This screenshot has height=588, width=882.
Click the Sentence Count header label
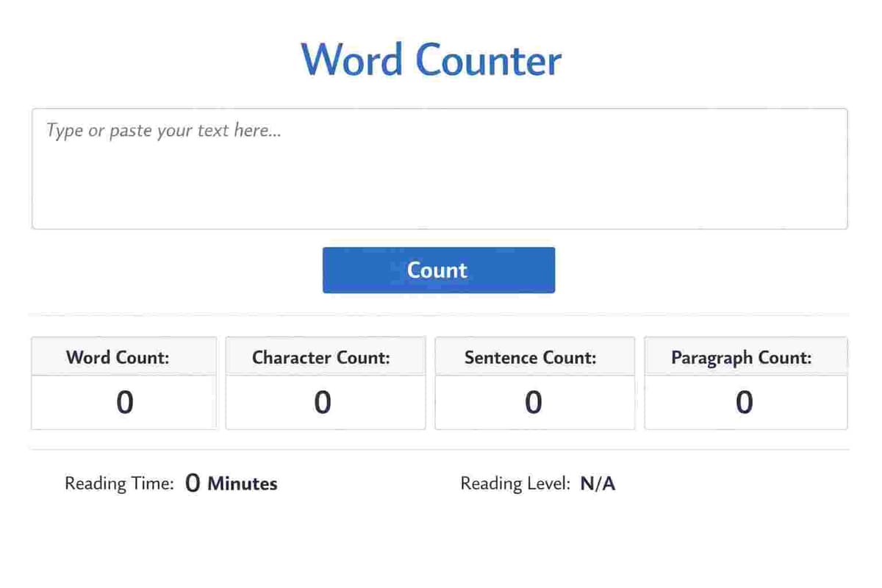pyautogui.click(x=528, y=357)
